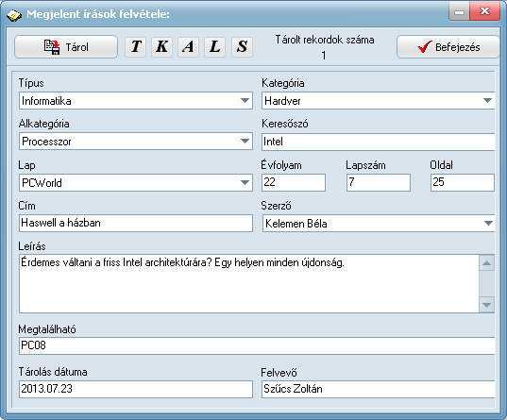The width and height of the screenshot is (507, 420).
Task: Click the Cím field with Haswell a házban
Action: (x=136, y=223)
